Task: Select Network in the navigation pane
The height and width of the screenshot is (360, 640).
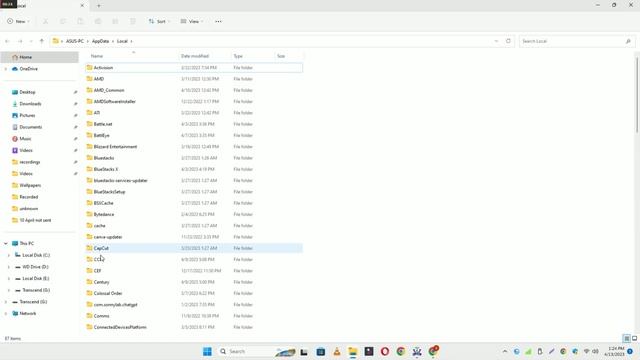Action: point(28,313)
